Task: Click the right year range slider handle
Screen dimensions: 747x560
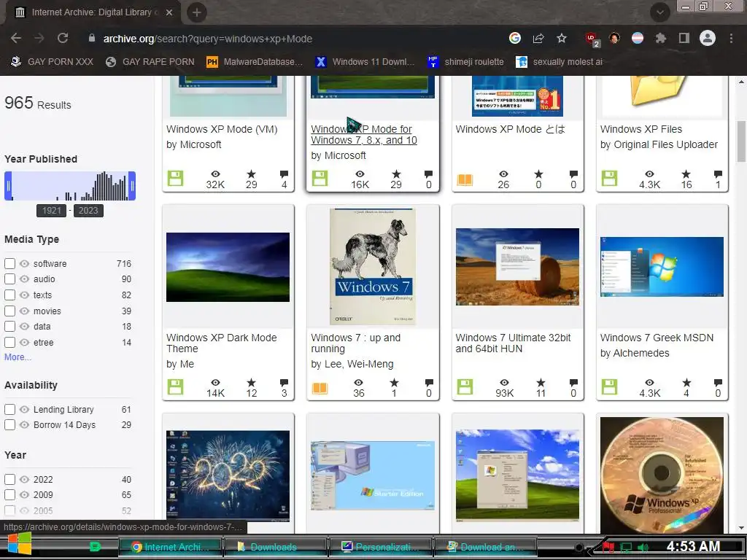Action: click(x=132, y=186)
